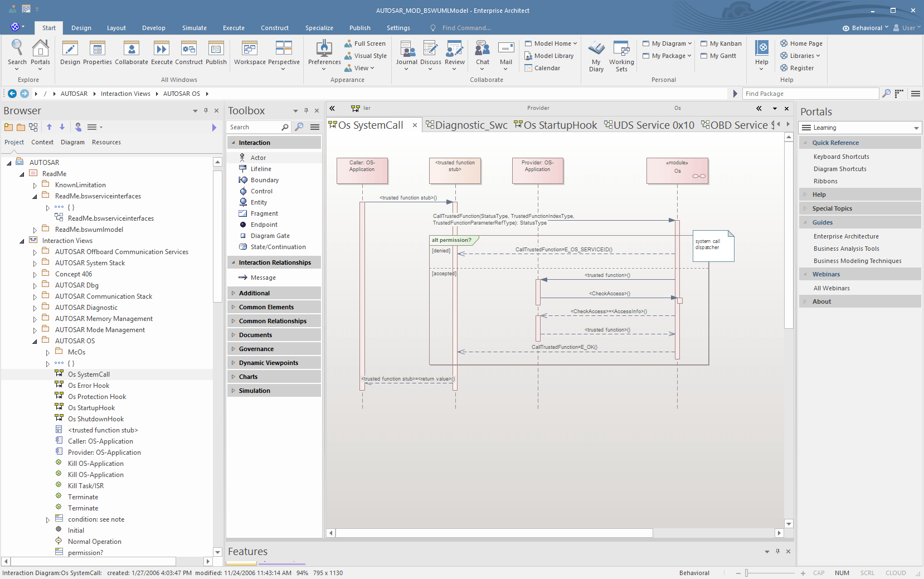Open the Design ribbon tab
Viewport: 924px width, 579px height.
coord(81,28)
